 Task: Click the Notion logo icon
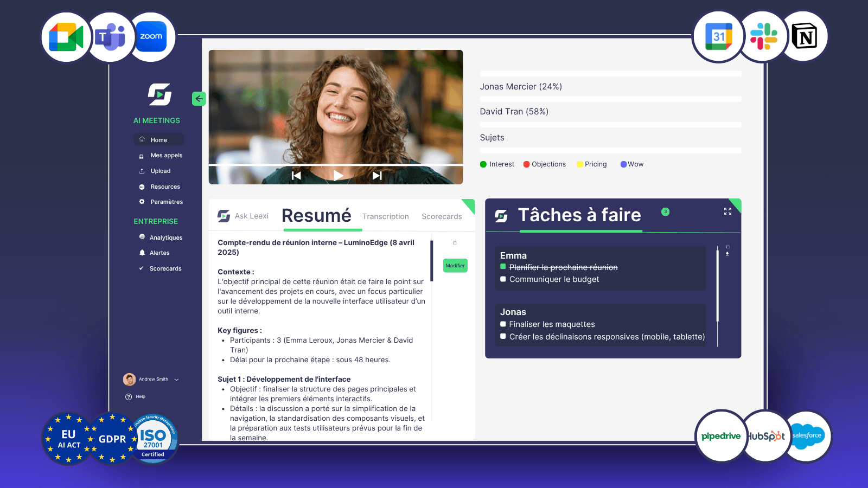click(x=804, y=36)
